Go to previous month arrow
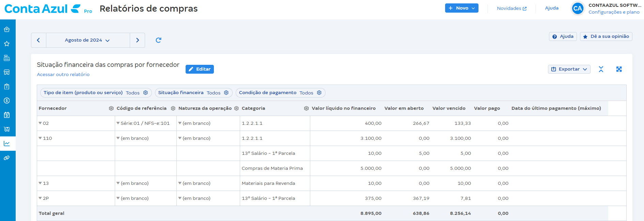The image size is (644, 221). 38,40
